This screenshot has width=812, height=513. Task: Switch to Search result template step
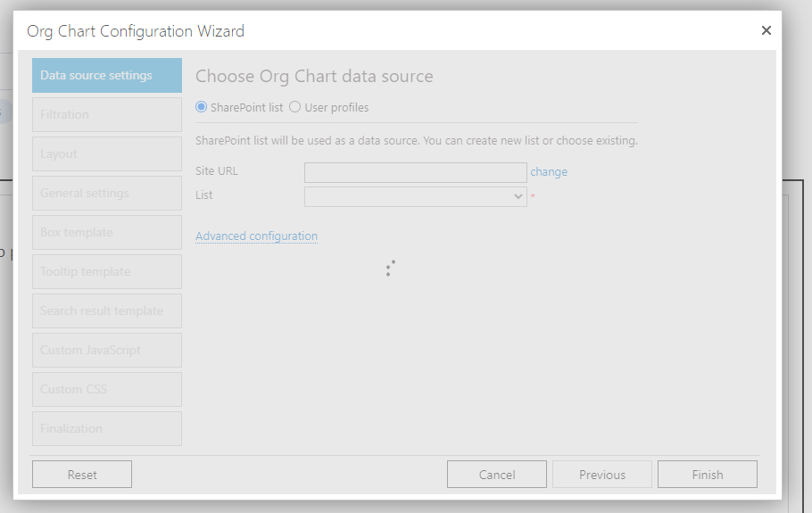click(107, 311)
